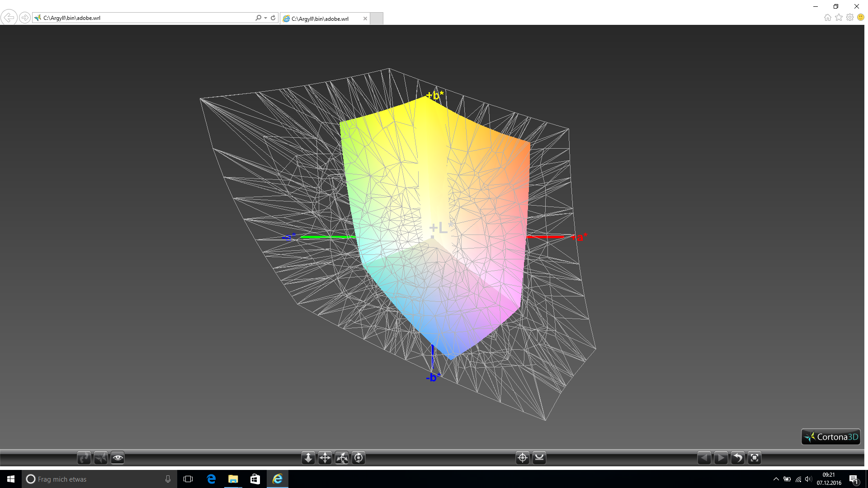Toggle the Study (eye) navigation mode
The width and height of the screenshot is (868, 488).
(118, 458)
